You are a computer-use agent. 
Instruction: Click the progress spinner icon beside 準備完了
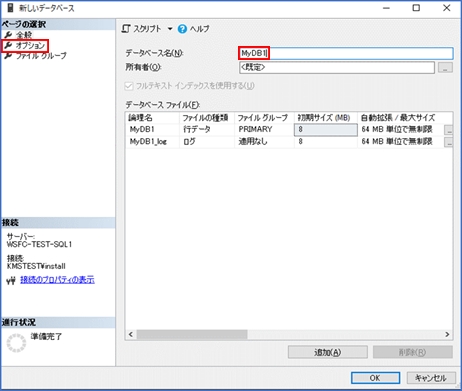coord(16,343)
